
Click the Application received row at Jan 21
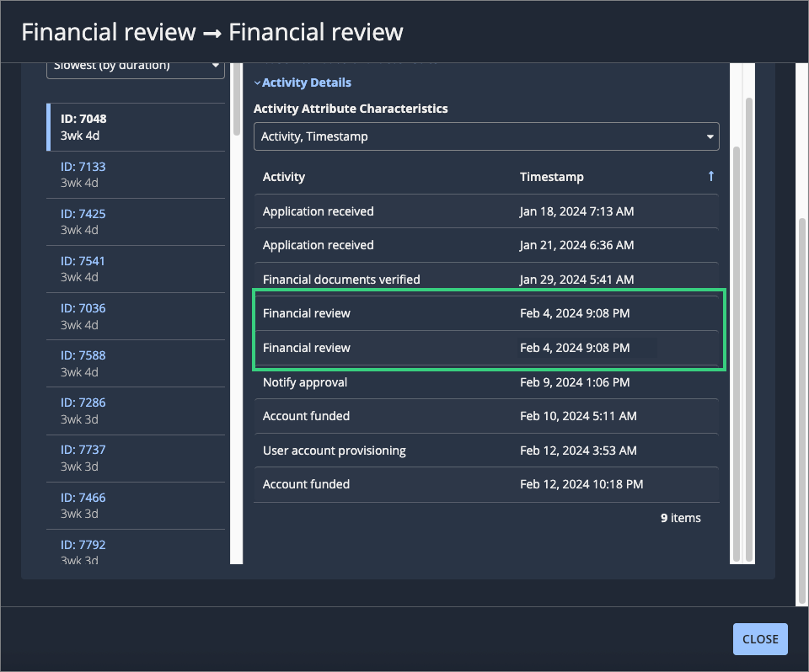(486, 246)
